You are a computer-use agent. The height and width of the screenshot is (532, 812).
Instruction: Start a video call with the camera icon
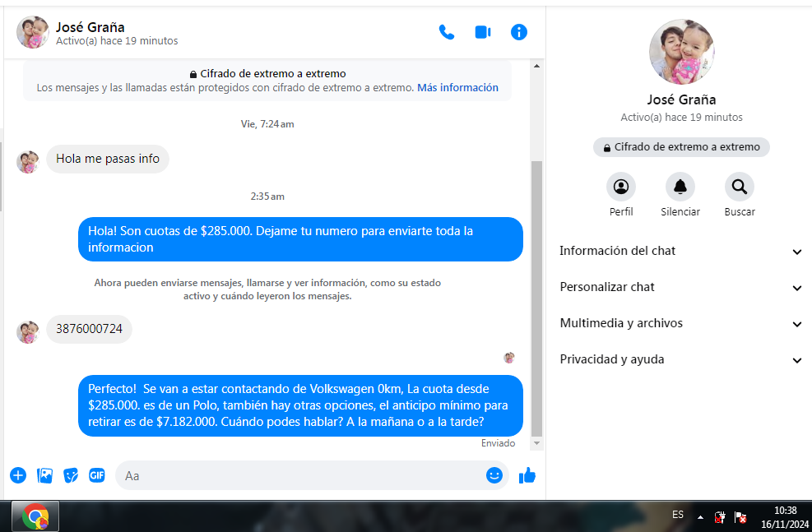point(483,32)
